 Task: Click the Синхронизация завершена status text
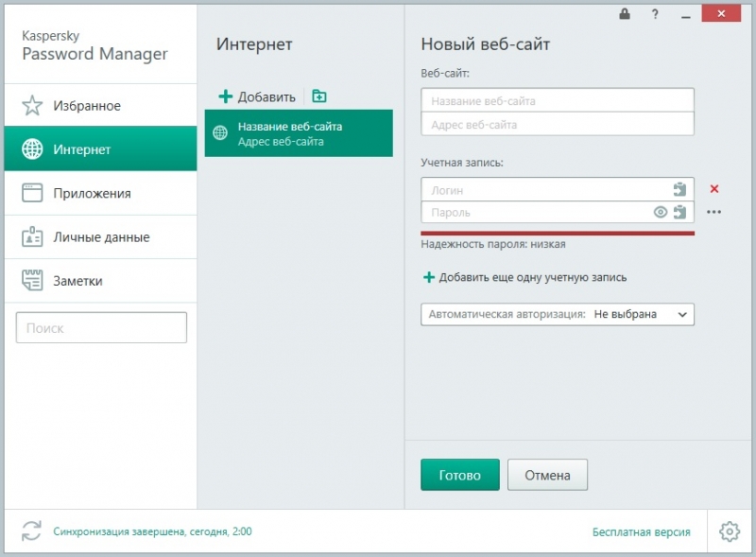coord(152,531)
